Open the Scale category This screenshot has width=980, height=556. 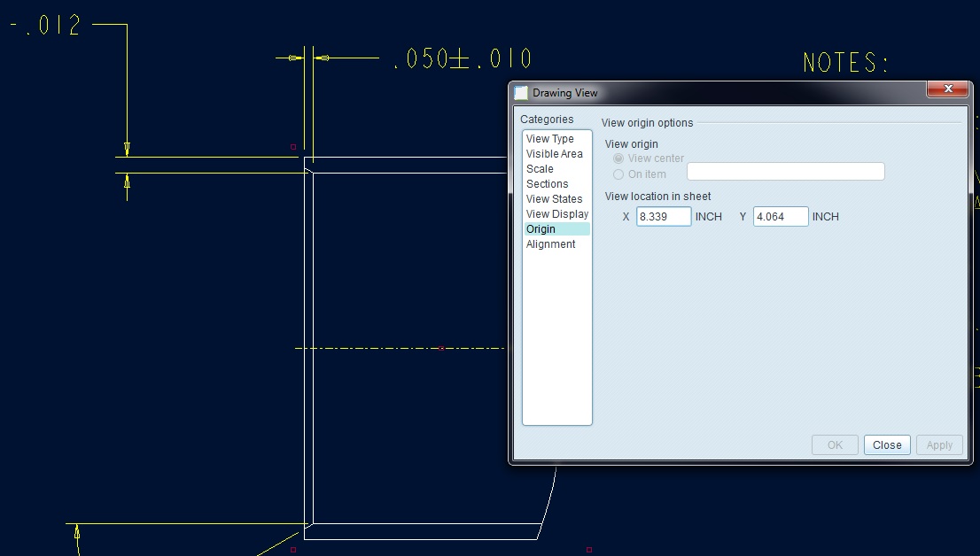coord(540,168)
